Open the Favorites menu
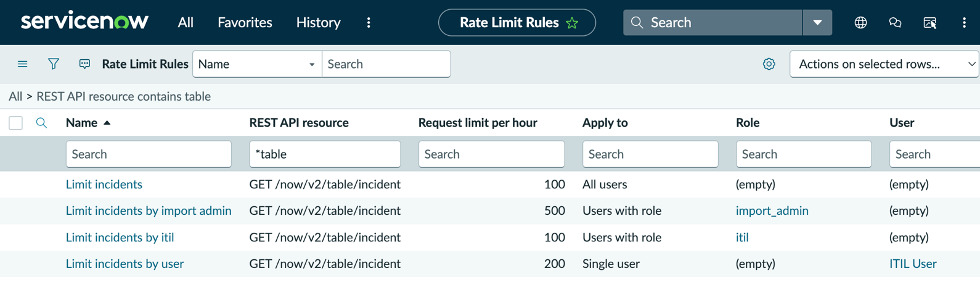The image size is (980, 284). point(245,23)
